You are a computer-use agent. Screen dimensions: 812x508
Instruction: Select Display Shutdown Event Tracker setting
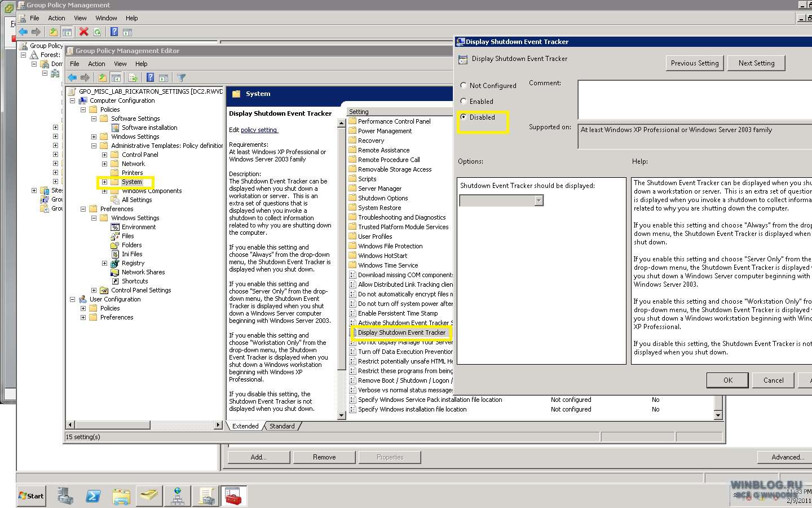[x=401, y=332]
